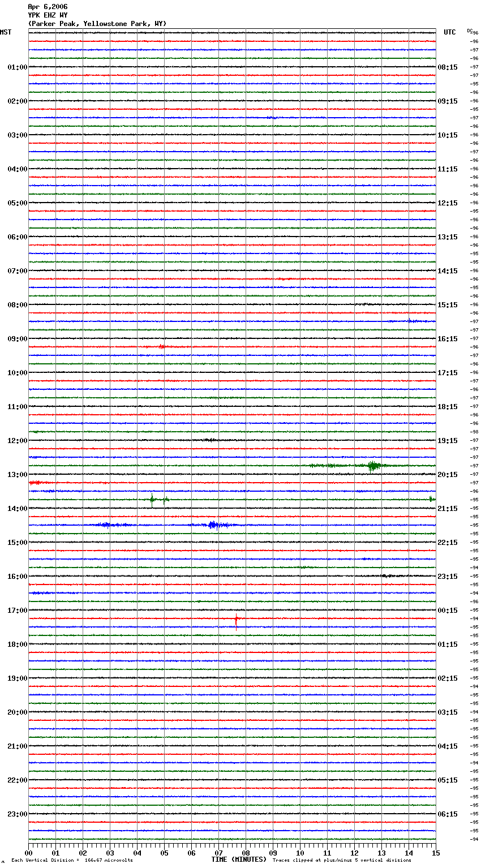Click the "09:15" UTC time label
The image size is (481, 868).
[448, 101]
